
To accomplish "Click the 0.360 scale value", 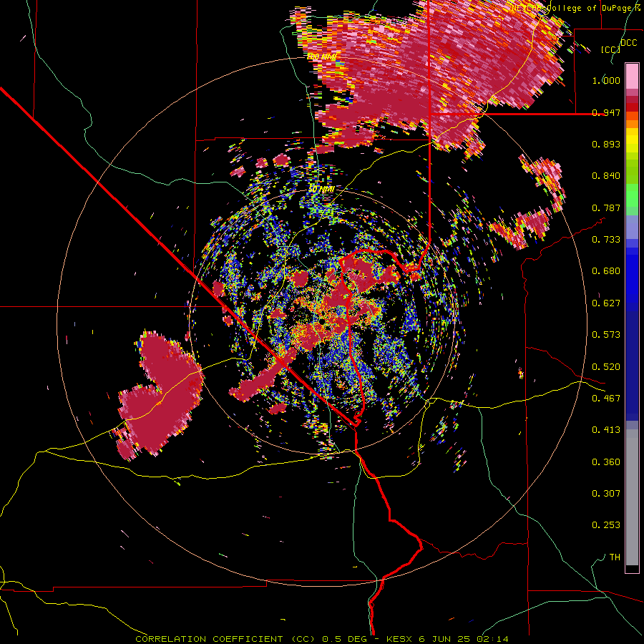I will pyautogui.click(x=606, y=462).
